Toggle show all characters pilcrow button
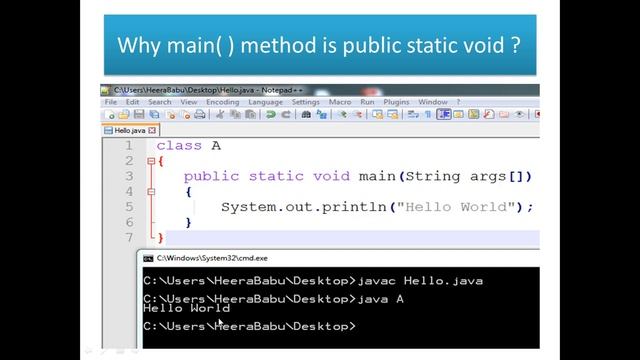 pyautogui.click(x=428, y=115)
